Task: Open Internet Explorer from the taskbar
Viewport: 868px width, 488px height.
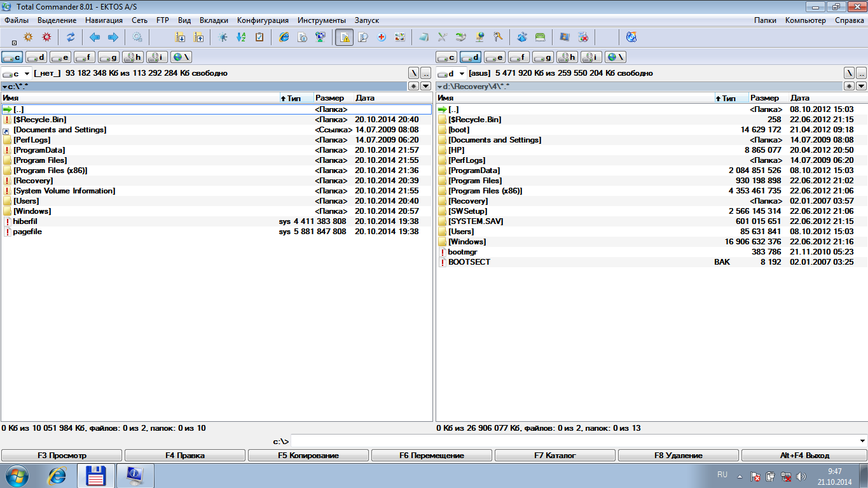Action: coord(57,475)
